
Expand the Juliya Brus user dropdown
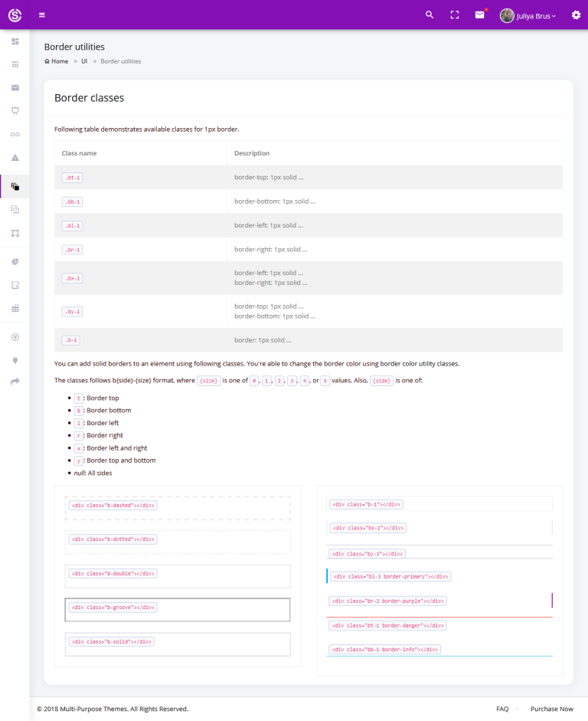pos(528,15)
